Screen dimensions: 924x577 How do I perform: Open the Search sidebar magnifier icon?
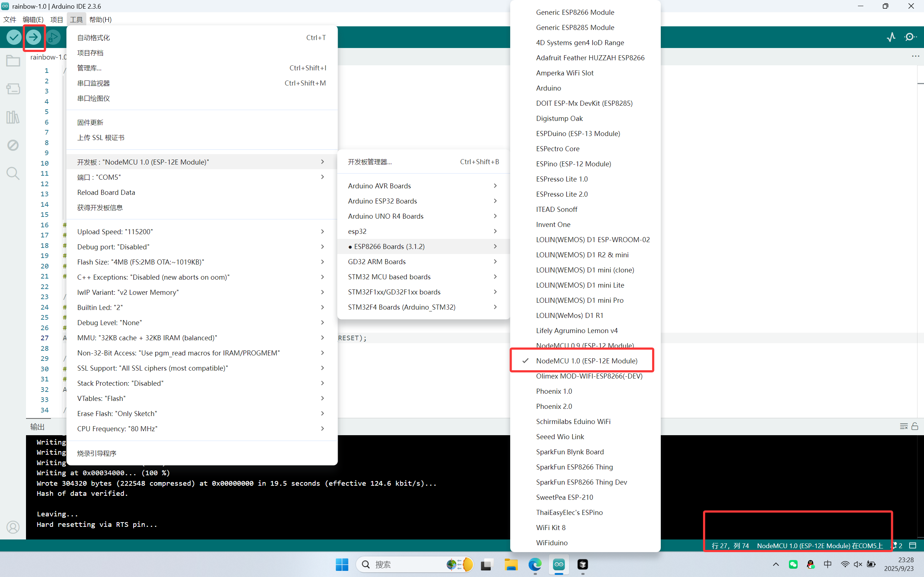[x=13, y=173]
